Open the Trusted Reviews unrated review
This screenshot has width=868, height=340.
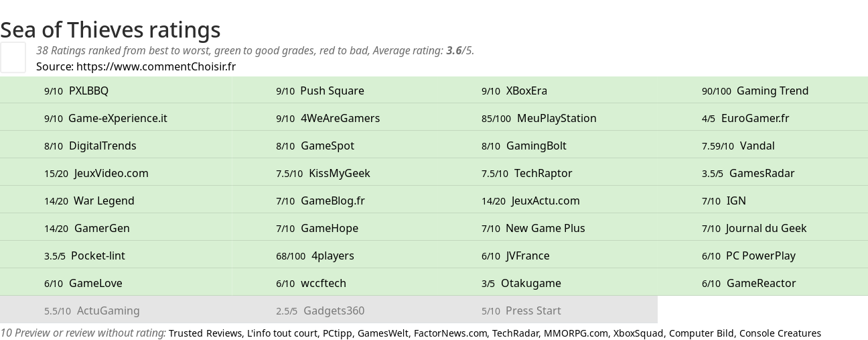205,333
